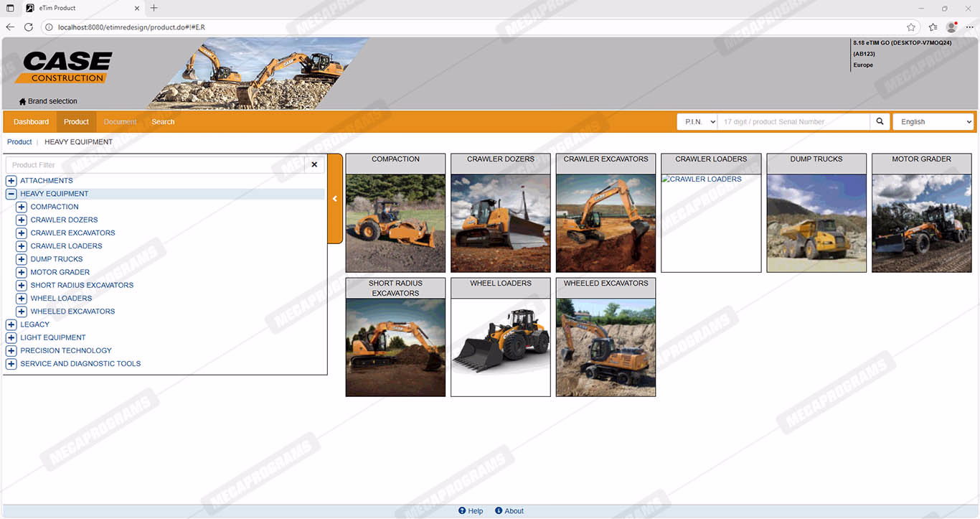This screenshot has height=519, width=980.
Task: Click the Product breadcrumb link
Action: click(19, 142)
